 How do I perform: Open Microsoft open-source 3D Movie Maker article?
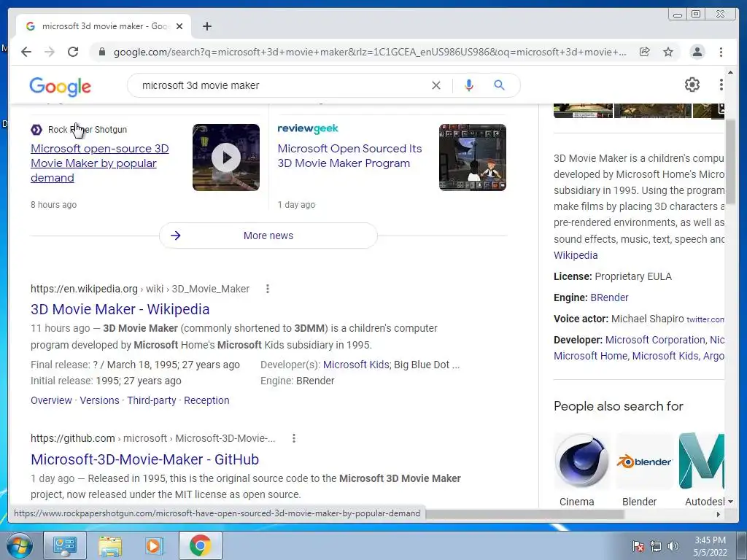tap(99, 163)
